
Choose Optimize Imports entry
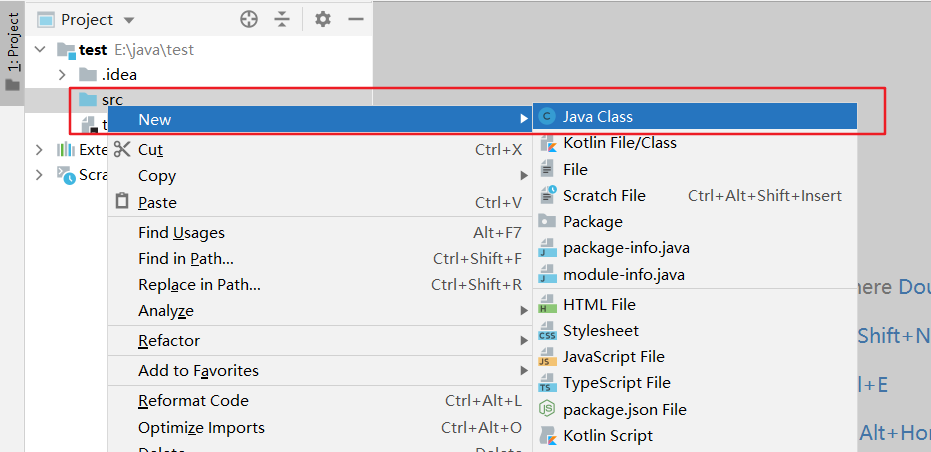320,428
